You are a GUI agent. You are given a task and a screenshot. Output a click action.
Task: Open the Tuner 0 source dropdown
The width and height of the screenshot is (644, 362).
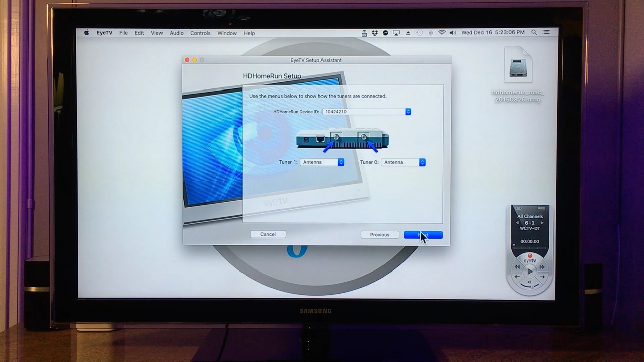tap(404, 162)
